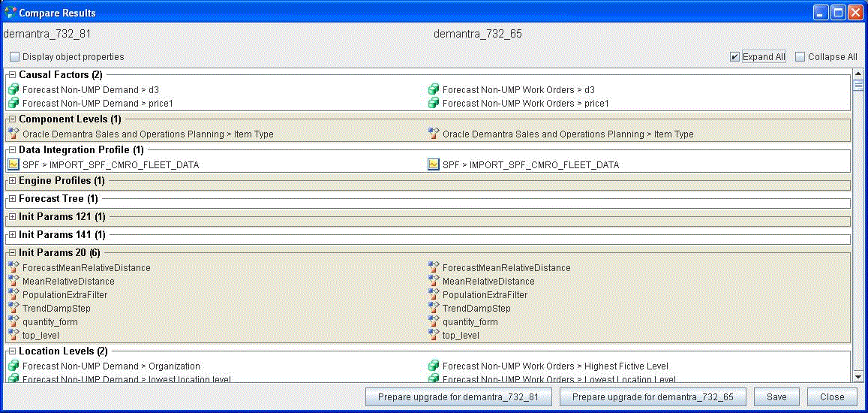Click right Item Type component level icon
The image size is (868, 413).
pyautogui.click(x=434, y=134)
